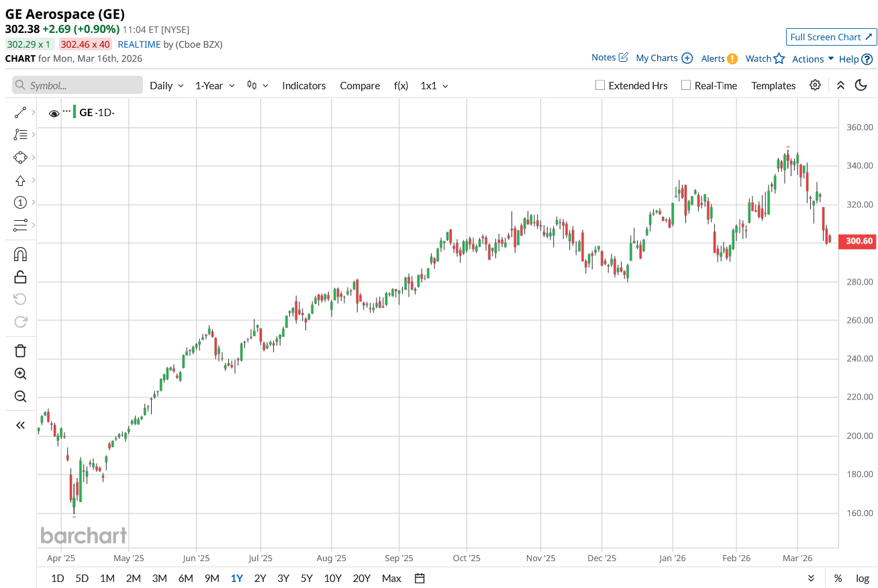Image resolution: width=878 pixels, height=588 pixels.
Task: Open the custom date range calendar
Action: coord(420,578)
